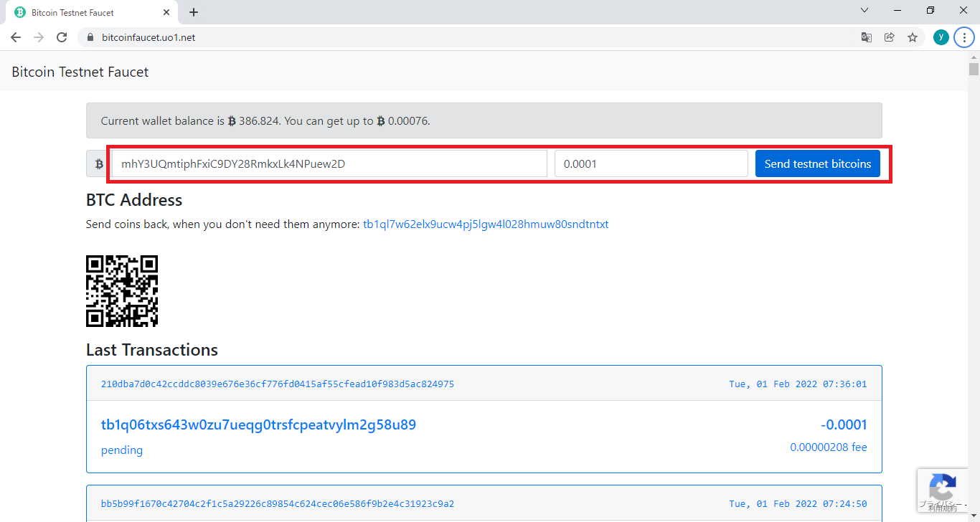Click the share icon in the address bar

(x=889, y=37)
